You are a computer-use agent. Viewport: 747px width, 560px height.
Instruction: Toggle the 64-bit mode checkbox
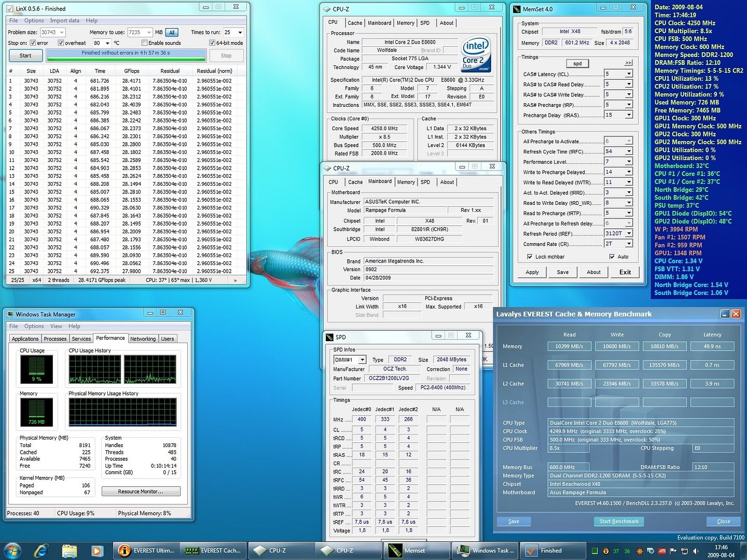(x=212, y=43)
